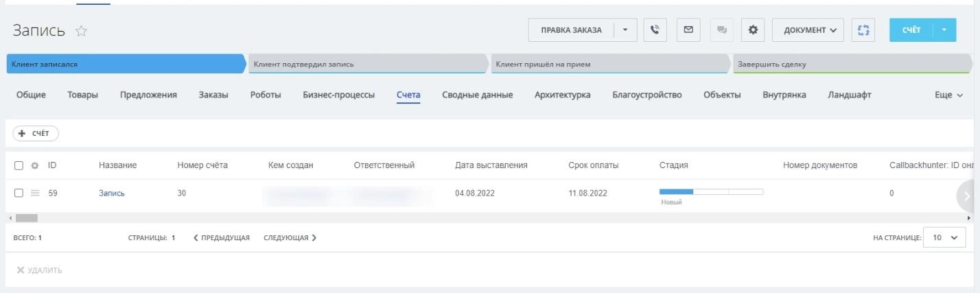Mark Запись as favorite with the star icon
980x293 pixels.
coord(81,31)
